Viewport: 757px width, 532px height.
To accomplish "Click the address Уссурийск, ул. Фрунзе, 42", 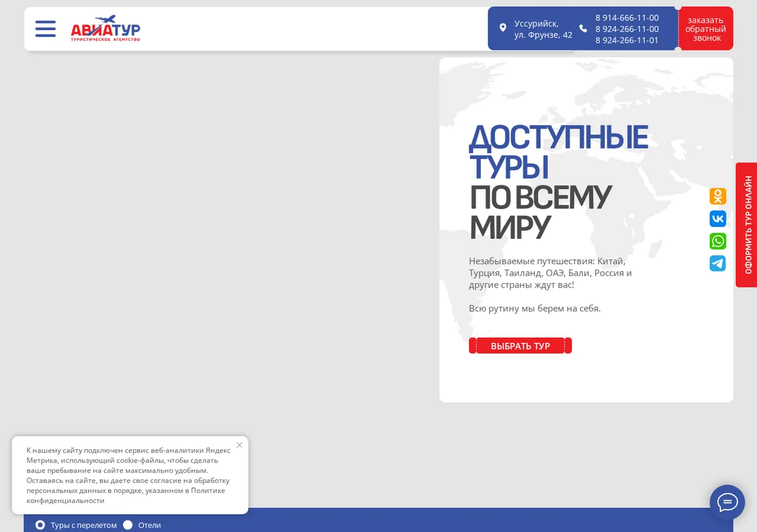I will (543, 29).
